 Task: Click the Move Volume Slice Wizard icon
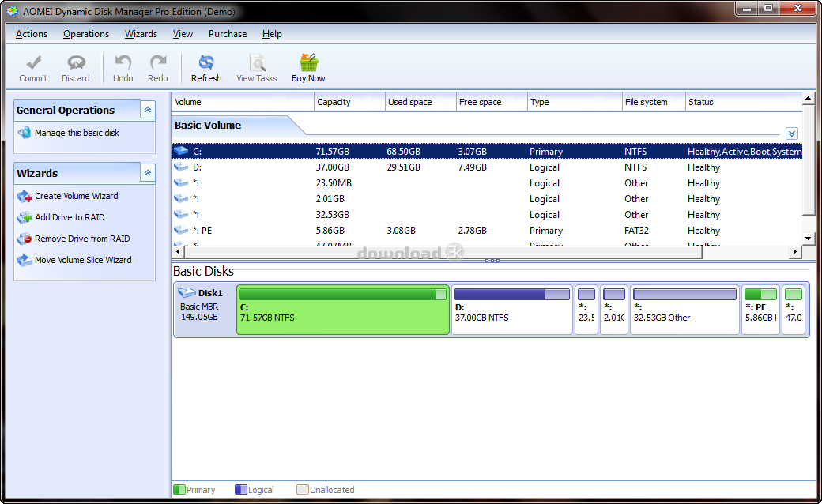pyautogui.click(x=25, y=260)
